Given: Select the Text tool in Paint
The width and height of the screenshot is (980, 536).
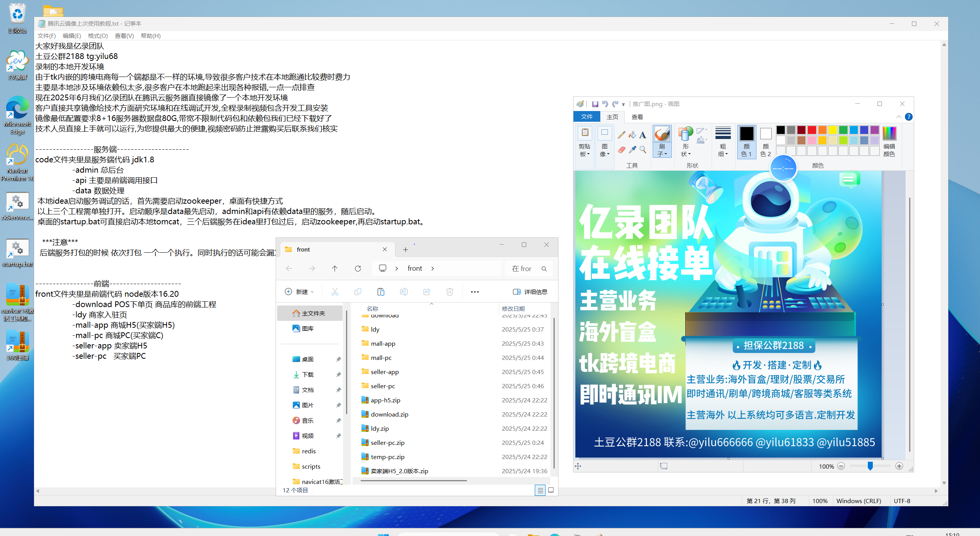Looking at the screenshot, I should (x=643, y=135).
